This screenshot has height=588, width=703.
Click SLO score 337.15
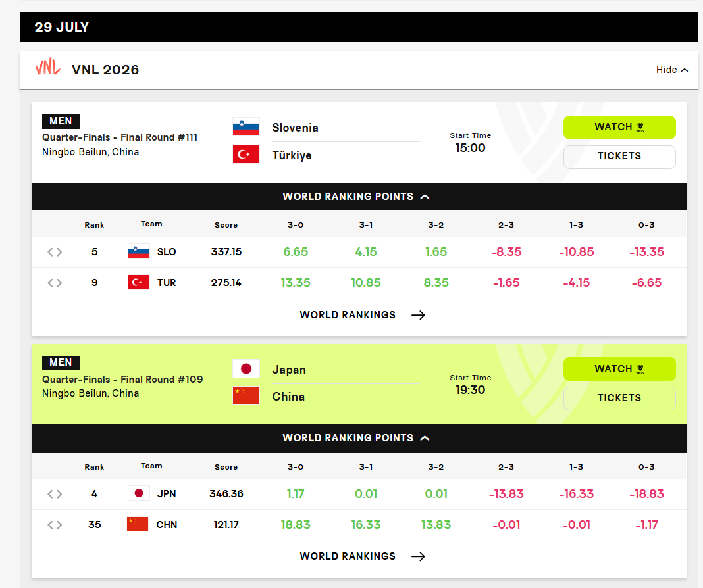(x=226, y=252)
